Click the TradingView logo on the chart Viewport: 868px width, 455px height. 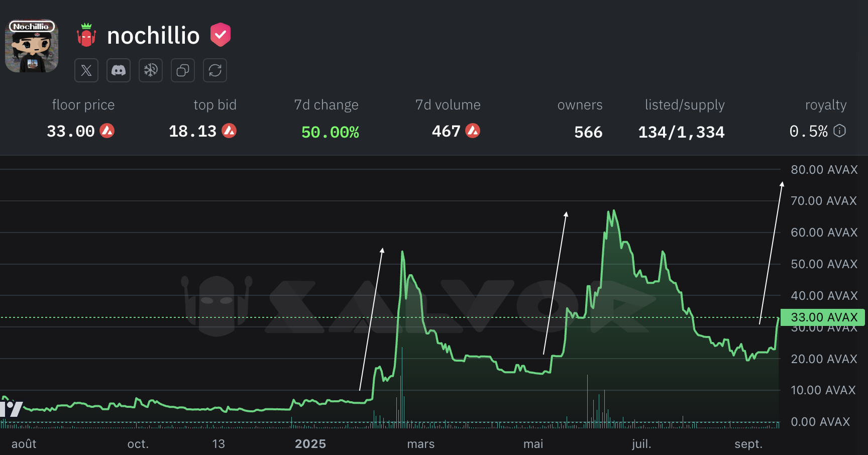click(12, 408)
